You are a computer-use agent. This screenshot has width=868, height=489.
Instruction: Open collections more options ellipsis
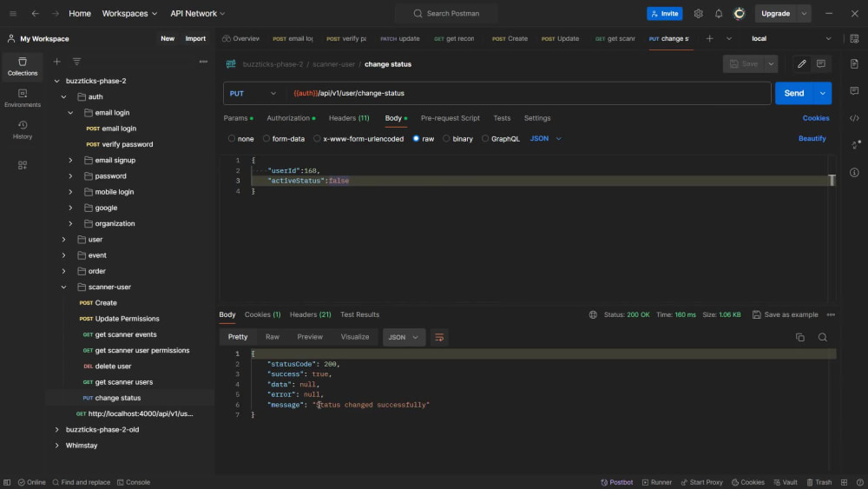203,62
